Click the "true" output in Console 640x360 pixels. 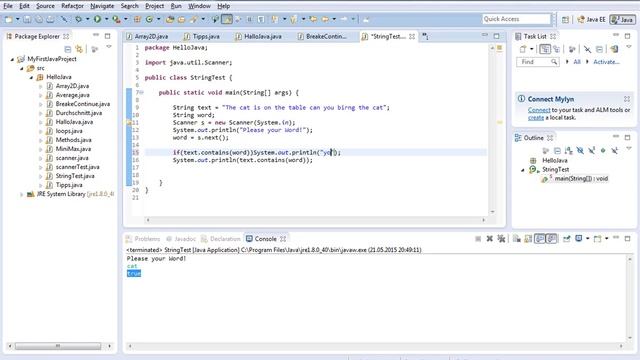point(134,273)
